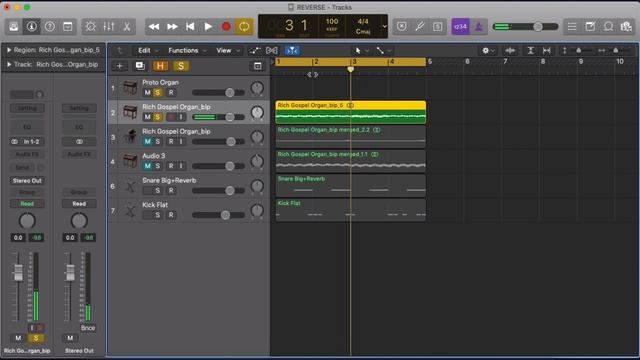Viewport: 640px width, 360px height.
Task: Open the Editors scissors button
Action: coord(127,27)
